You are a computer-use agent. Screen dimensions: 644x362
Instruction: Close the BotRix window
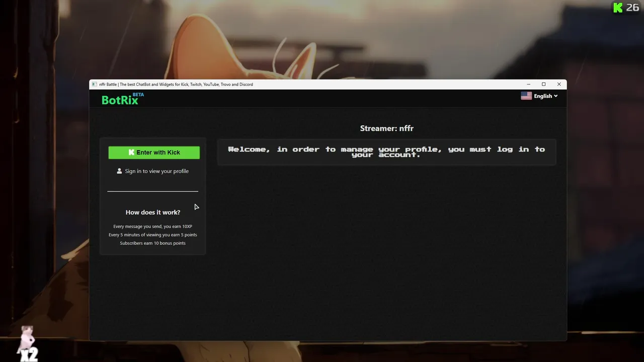click(559, 84)
